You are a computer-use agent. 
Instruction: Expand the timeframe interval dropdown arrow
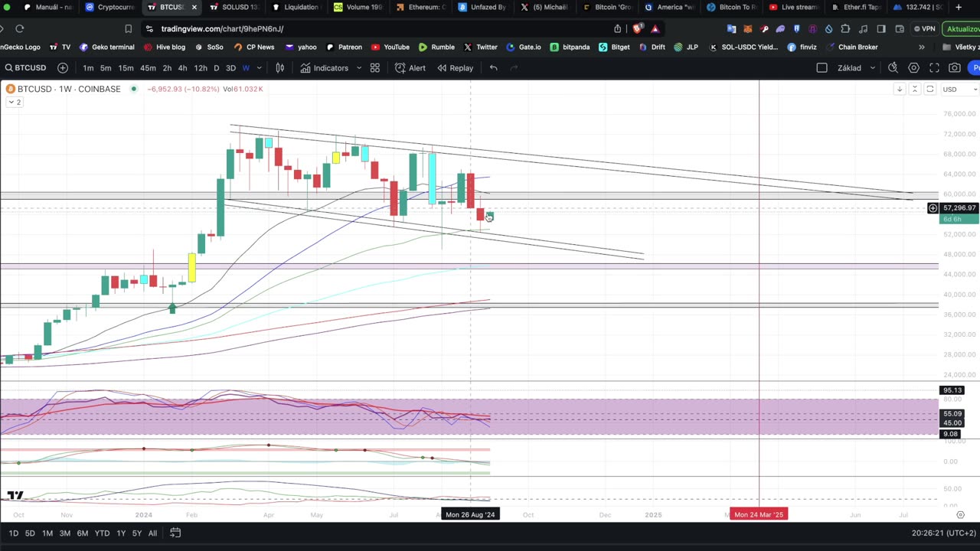point(259,68)
